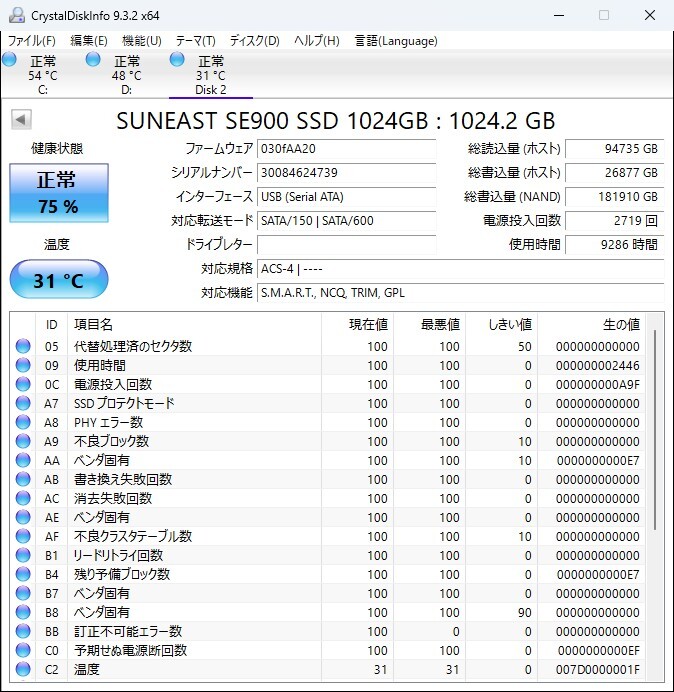The height and width of the screenshot is (692, 674).
Task: Click the 生の値 column header
Action: (x=620, y=324)
